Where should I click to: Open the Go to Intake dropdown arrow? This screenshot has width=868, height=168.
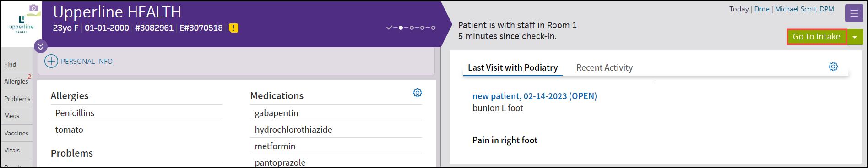(x=855, y=37)
